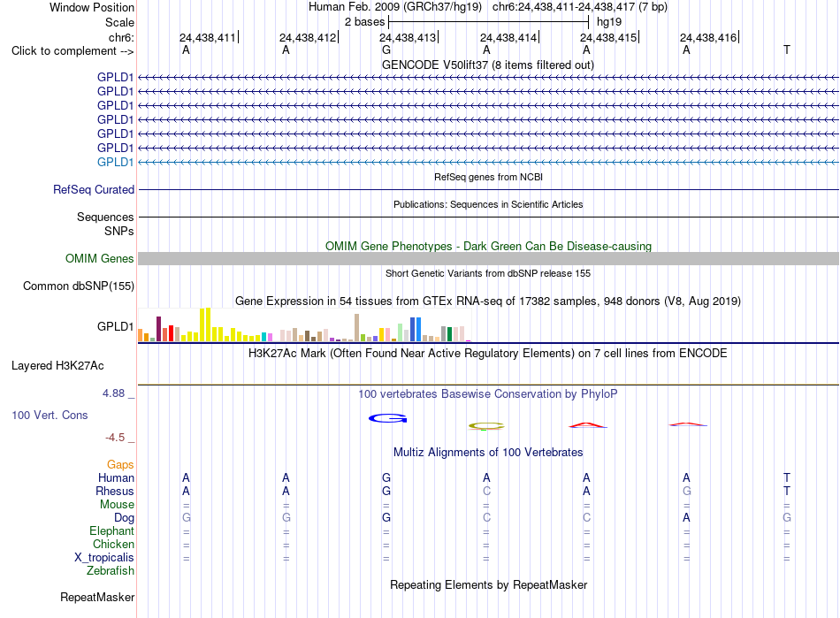Select the Zebrafish alignment row label
Image resolution: width=840 pixels, height=618 pixels.
pyautogui.click(x=111, y=571)
